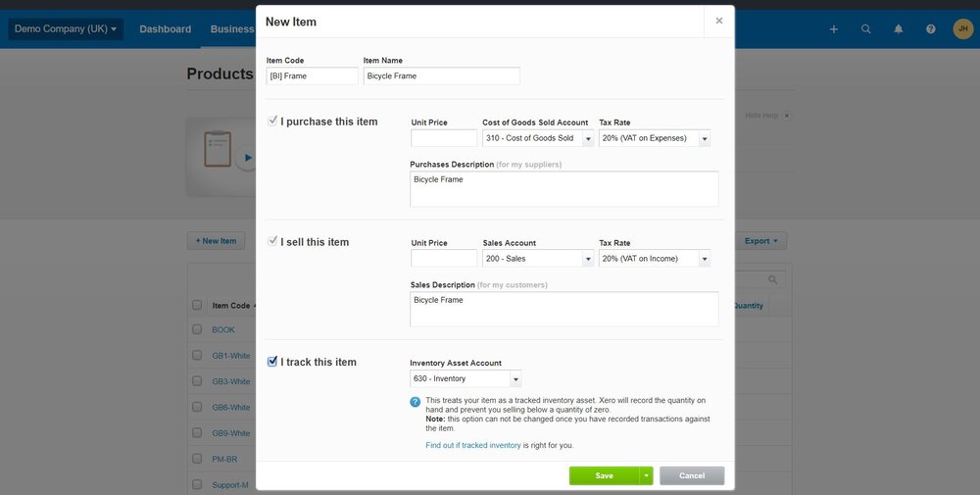Open the PM-BR item link

tap(224, 459)
